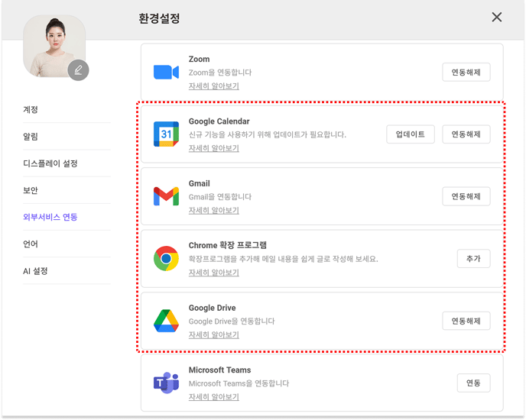Click the Google Calendar title text
Image resolution: width=526 pixels, height=420 pixels.
tap(219, 121)
